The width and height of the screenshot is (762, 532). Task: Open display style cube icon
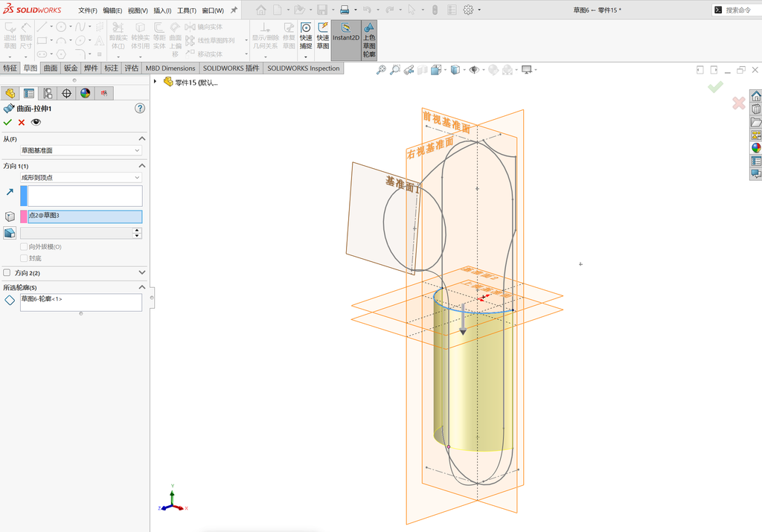tap(455, 70)
